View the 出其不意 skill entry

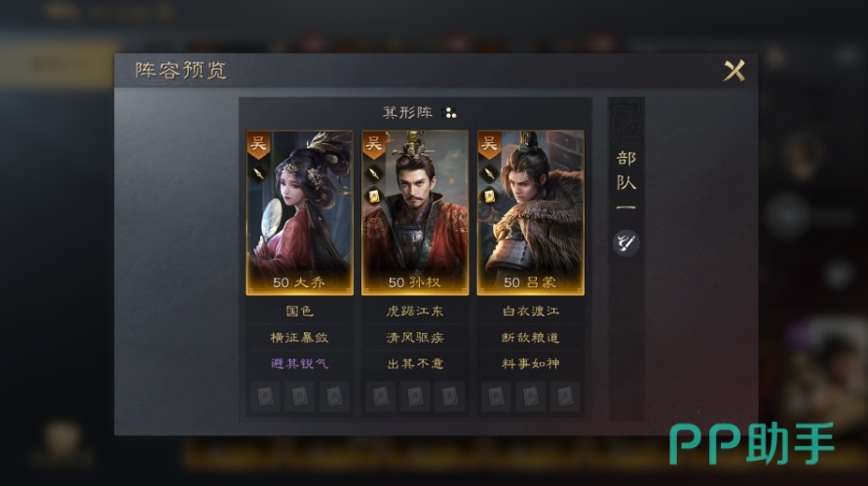[415, 363]
